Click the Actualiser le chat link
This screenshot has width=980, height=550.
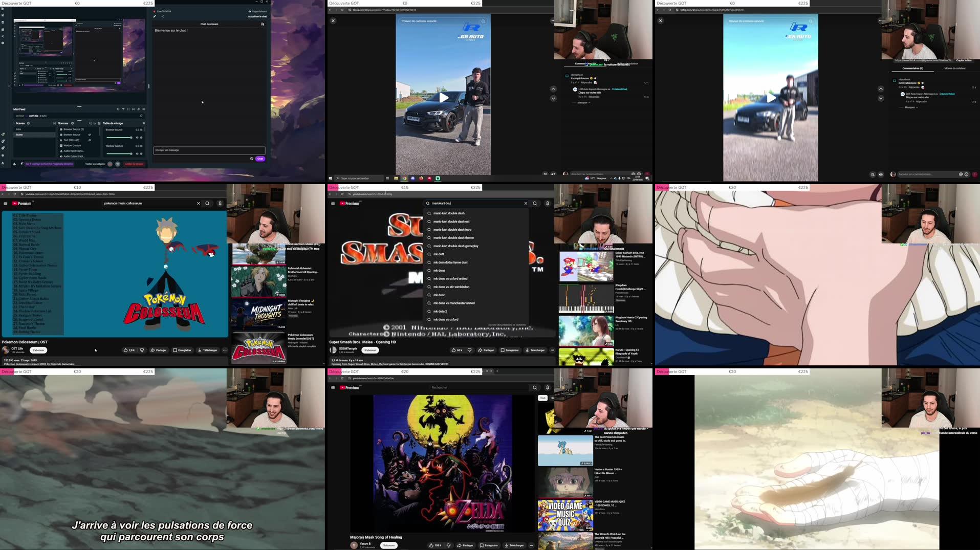(257, 16)
